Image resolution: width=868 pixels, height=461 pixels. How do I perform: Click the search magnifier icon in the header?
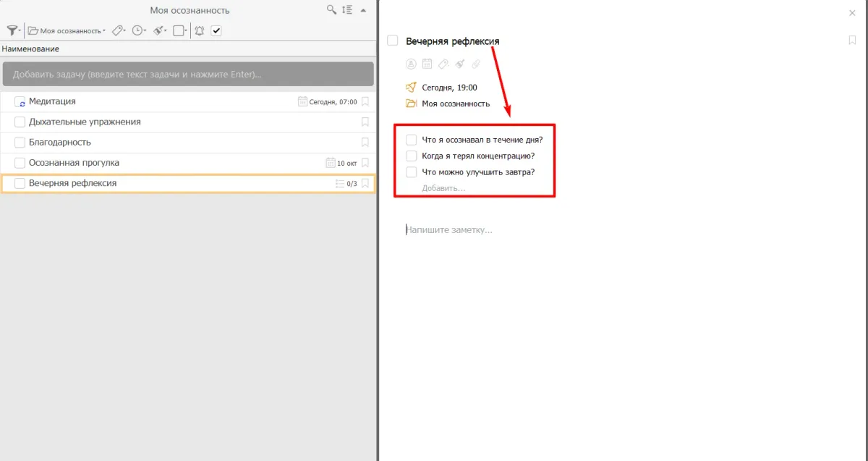click(331, 10)
